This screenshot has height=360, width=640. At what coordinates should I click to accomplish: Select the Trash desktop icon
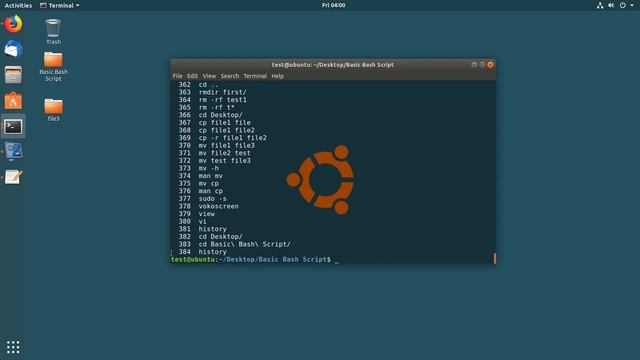click(53, 32)
